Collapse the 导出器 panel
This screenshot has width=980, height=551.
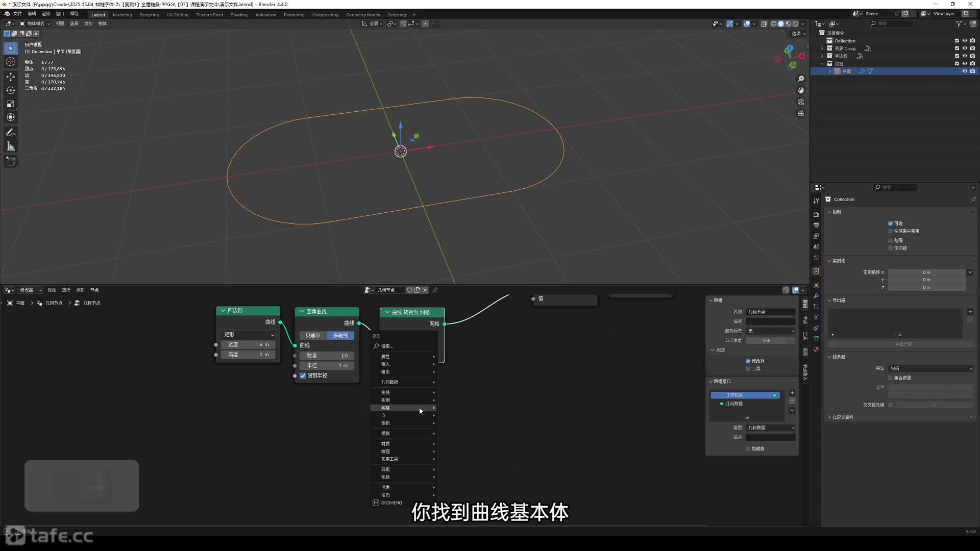coord(838,300)
